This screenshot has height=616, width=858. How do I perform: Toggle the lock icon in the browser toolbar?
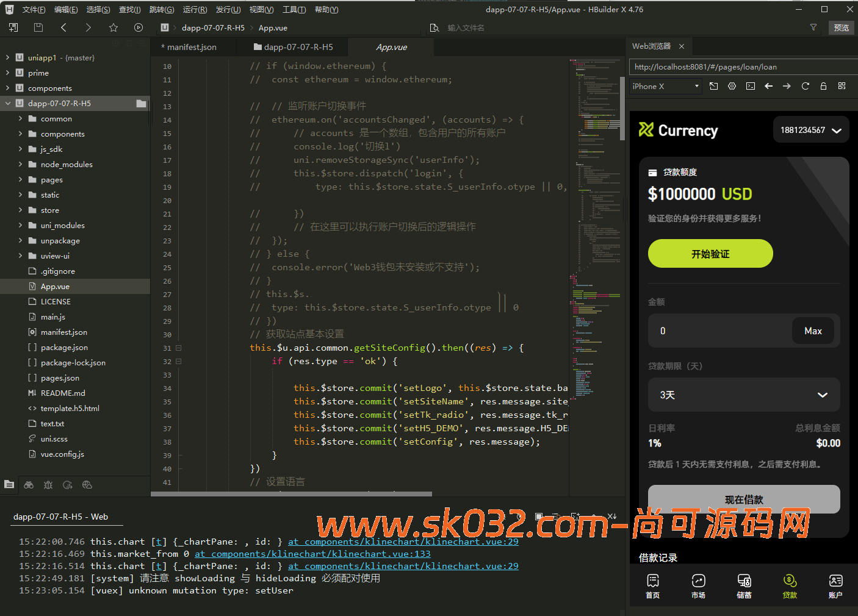pyautogui.click(x=823, y=87)
